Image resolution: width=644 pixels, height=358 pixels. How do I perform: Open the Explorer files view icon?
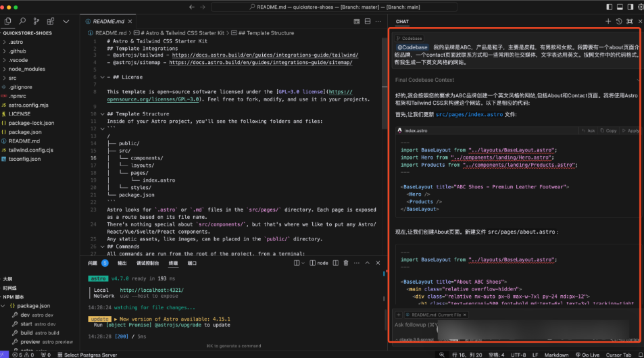coord(8,21)
